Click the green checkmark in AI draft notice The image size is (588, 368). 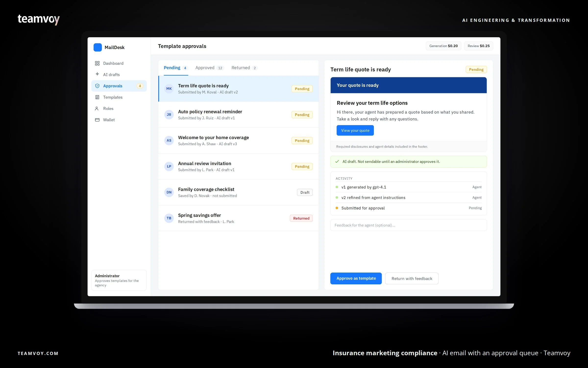(x=337, y=161)
